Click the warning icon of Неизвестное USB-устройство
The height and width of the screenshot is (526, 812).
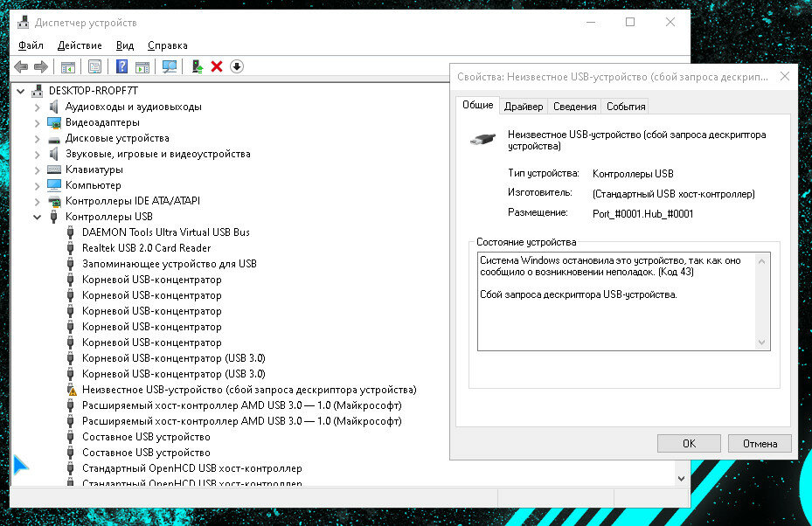point(71,390)
